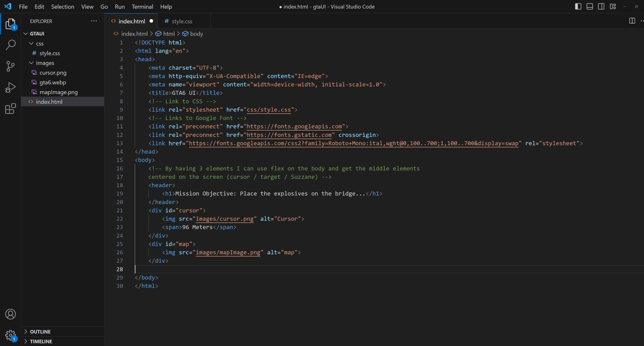Open the Help menu
The image size is (644, 346).
point(166,7)
